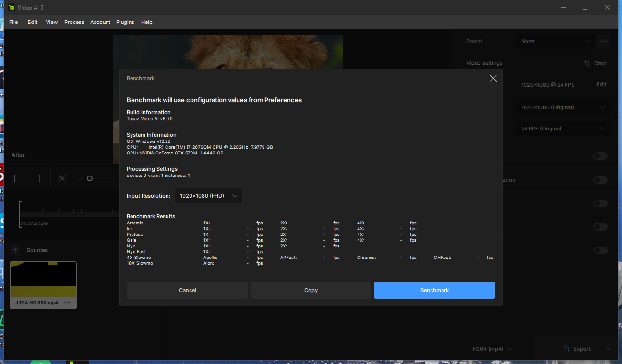This screenshot has width=622, height=364.
Task: Open the Preset None dropdown
Action: tap(555, 41)
